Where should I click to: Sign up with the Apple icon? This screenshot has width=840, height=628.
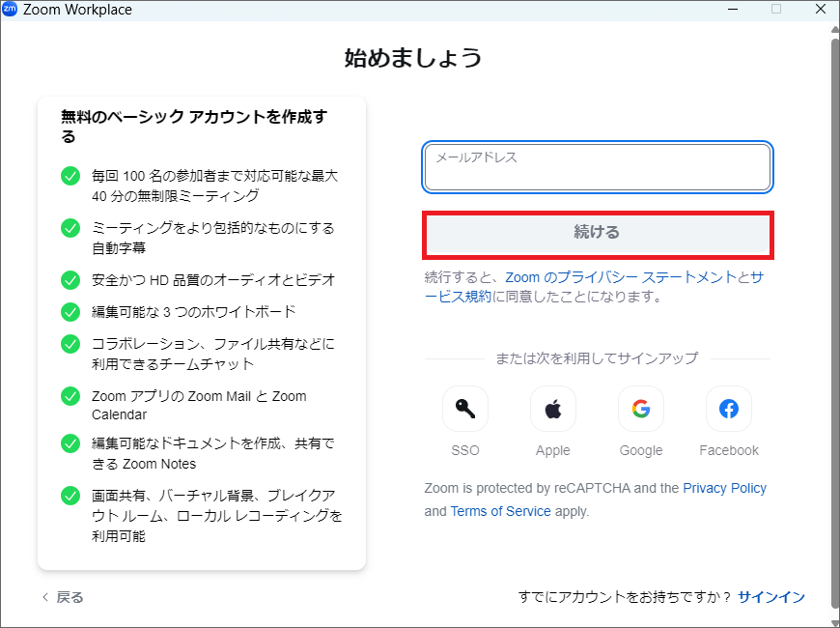coord(553,409)
